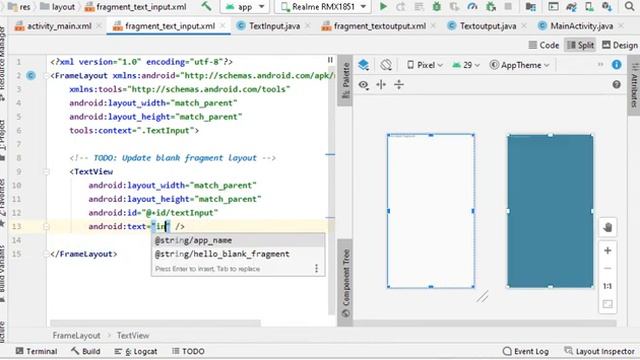Click Run with Coverage icon
640x360 pixels.
point(454,7)
